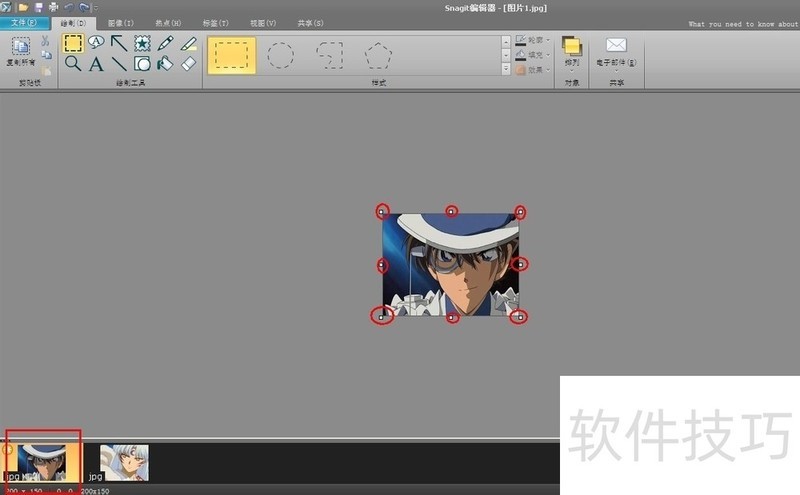Switch to the 图像(I) image tab
The width and height of the screenshot is (800, 495).
point(121,23)
